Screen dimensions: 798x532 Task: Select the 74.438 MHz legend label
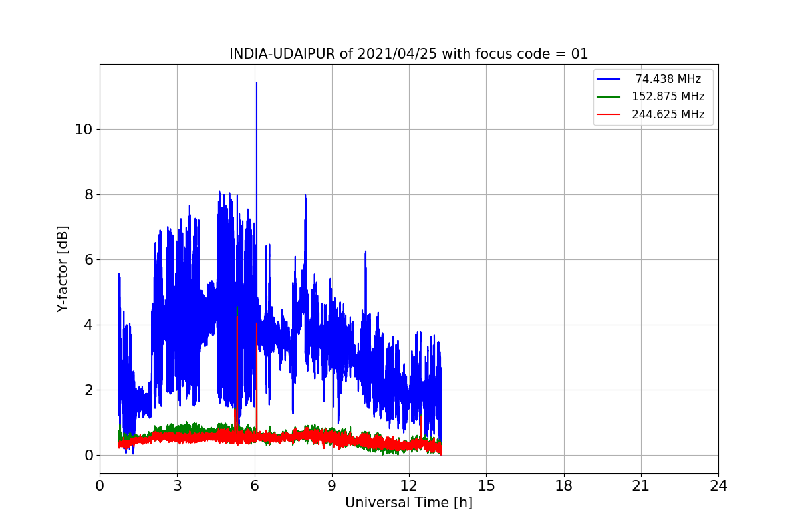[x=668, y=79]
